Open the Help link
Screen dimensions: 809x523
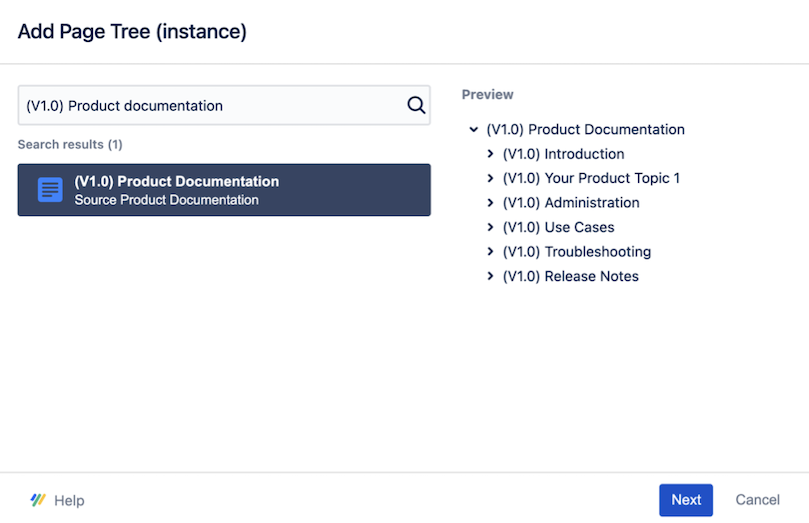pyautogui.click(x=69, y=501)
